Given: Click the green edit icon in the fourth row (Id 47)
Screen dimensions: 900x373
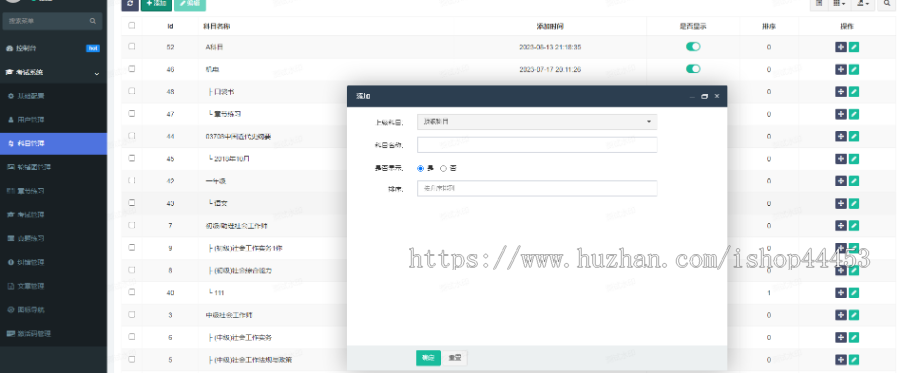Looking at the screenshot, I should [x=854, y=114].
